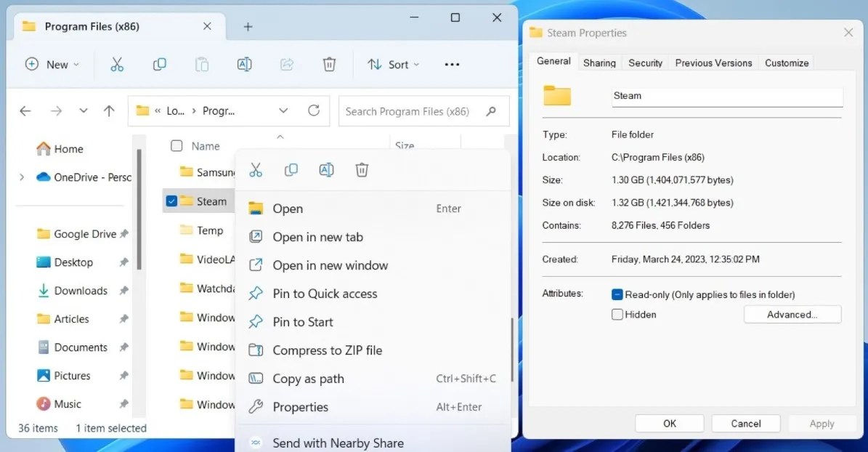The image size is (868, 452).
Task: Click the Delete trash icon in the toolbar
Action: [329, 64]
